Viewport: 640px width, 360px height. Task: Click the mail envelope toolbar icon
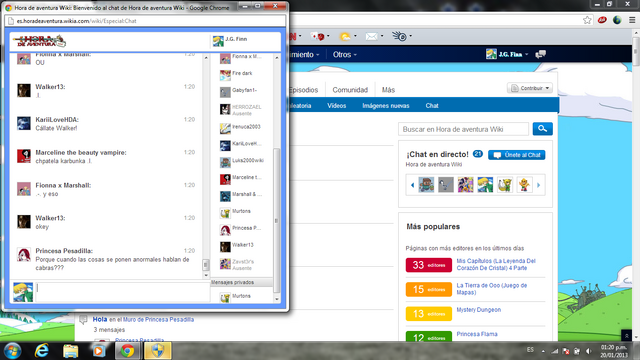[x=371, y=36]
